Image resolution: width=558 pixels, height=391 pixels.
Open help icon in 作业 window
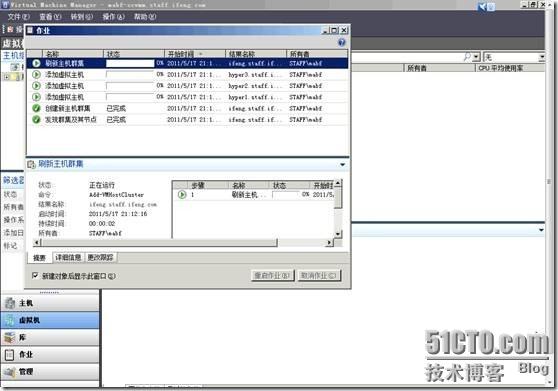coord(342,42)
